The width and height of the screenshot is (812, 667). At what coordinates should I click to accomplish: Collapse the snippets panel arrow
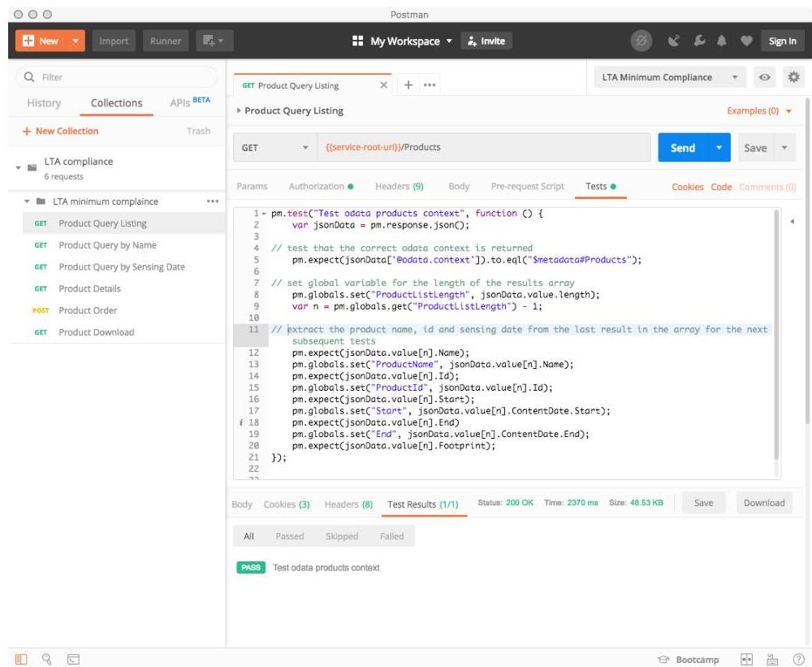792,222
